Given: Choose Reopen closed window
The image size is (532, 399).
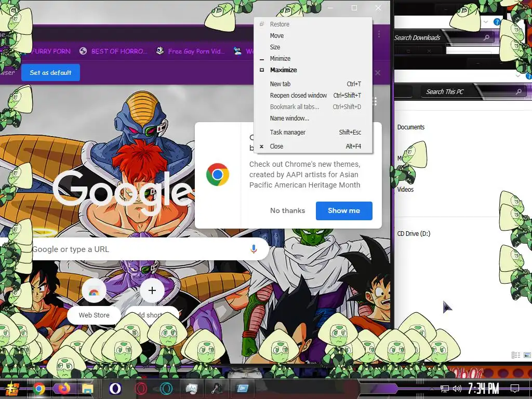Looking at the screenshot, I should point(312,96).
